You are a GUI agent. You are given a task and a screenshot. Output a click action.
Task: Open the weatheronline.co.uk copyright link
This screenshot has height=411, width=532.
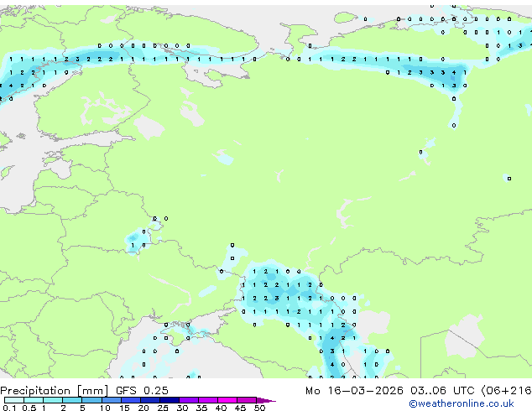[x=462, y=403]
